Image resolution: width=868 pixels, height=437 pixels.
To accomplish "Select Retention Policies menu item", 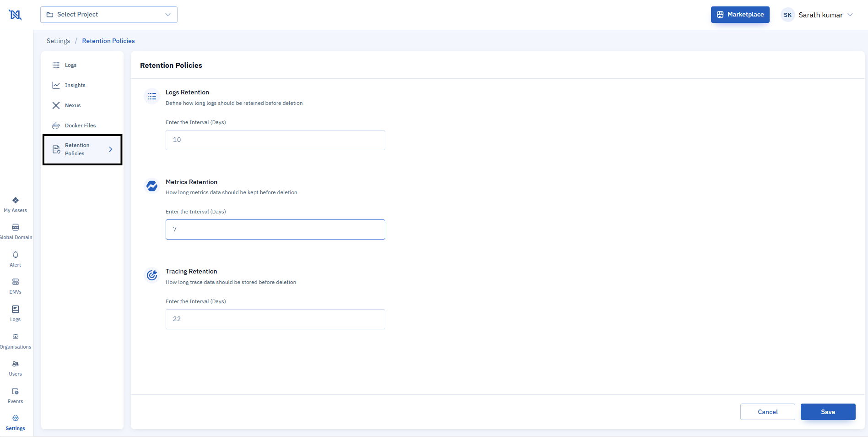I will 82,149.
